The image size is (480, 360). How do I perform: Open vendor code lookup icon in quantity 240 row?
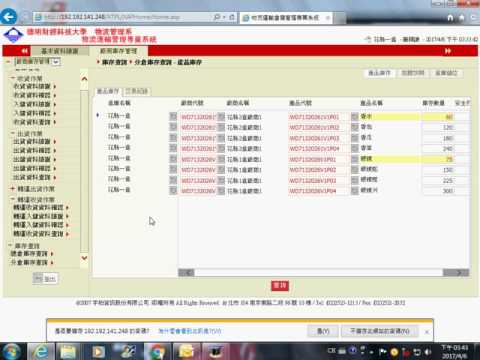tap(173, 148)
